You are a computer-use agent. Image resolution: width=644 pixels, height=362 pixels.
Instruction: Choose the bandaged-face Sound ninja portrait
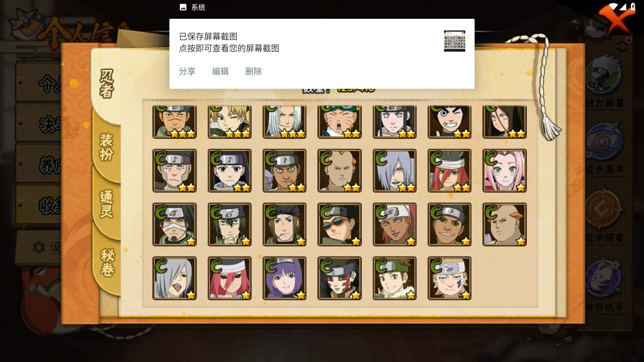click(174, 171)
